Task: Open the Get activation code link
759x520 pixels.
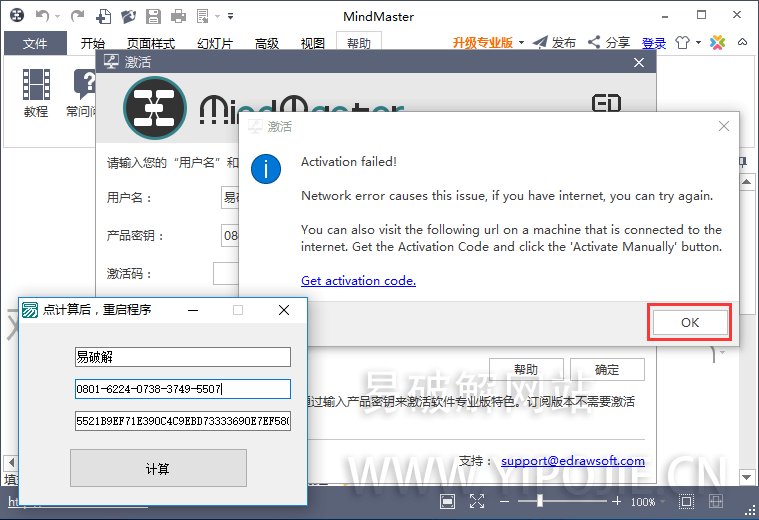Action: point(358,280)
